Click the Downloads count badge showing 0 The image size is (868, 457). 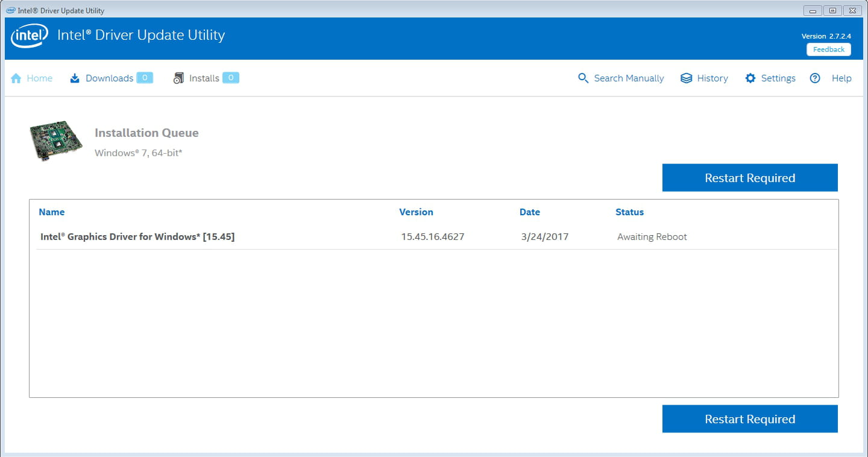click(145, 78)
